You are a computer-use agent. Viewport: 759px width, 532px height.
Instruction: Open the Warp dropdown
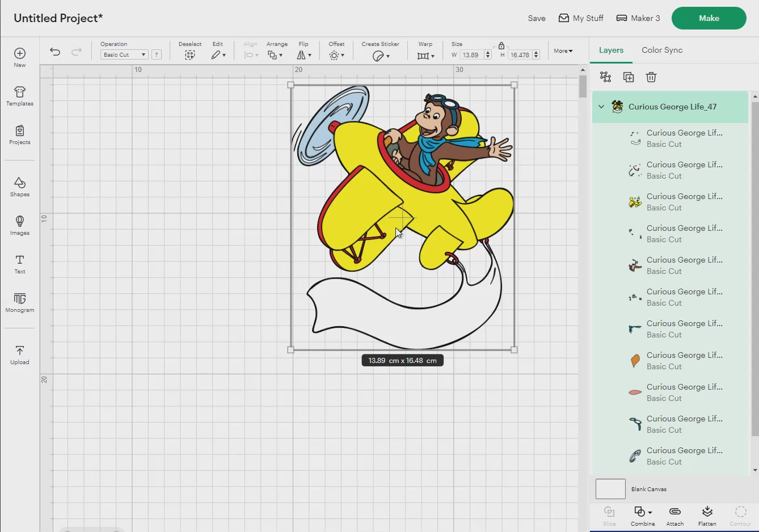pos(425,56)
